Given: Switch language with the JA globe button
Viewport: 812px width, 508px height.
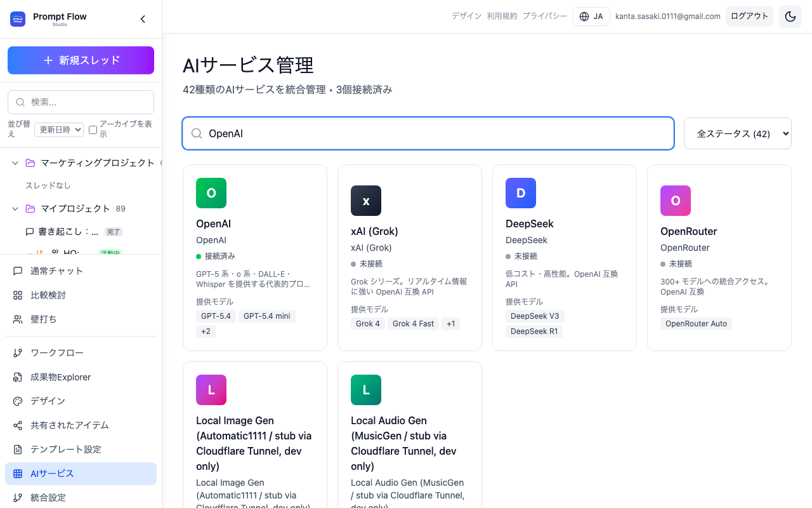Looking at the screenshot, I should tap(591, 17).
